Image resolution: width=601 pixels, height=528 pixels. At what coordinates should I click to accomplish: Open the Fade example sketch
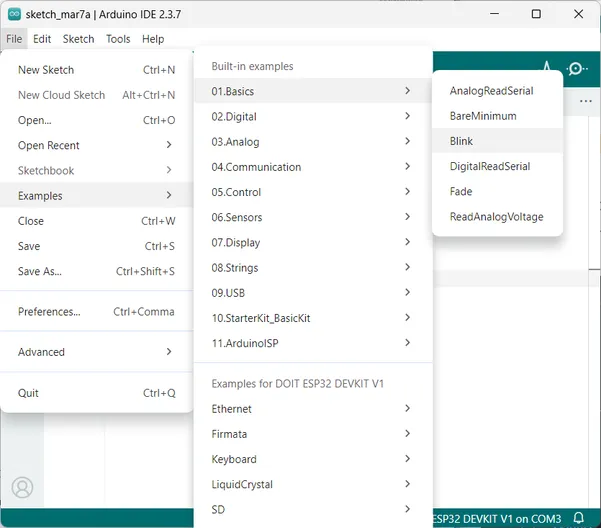click(x=498, y=192)
